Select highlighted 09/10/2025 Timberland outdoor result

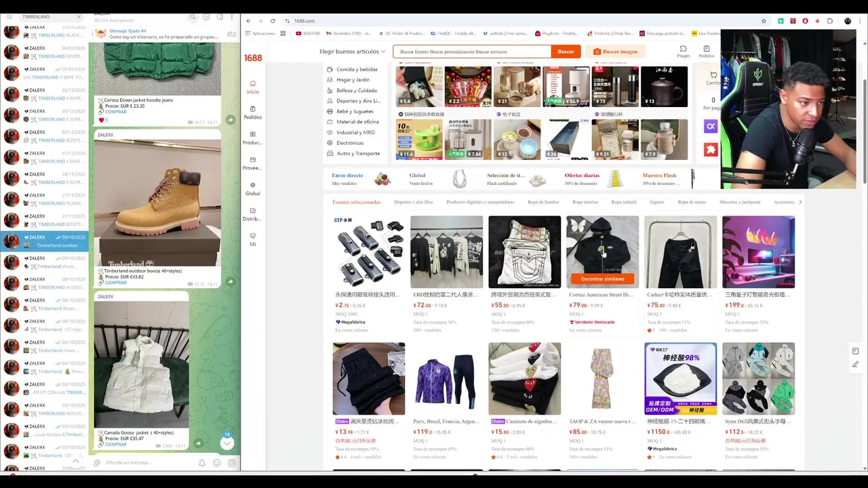pyautogui.click(x=44, y=241)
